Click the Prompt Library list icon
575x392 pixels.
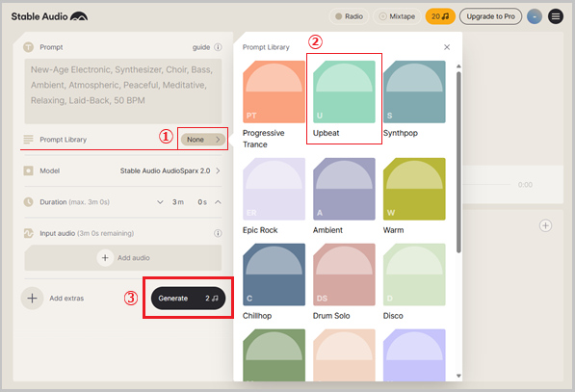coord(28,140)
